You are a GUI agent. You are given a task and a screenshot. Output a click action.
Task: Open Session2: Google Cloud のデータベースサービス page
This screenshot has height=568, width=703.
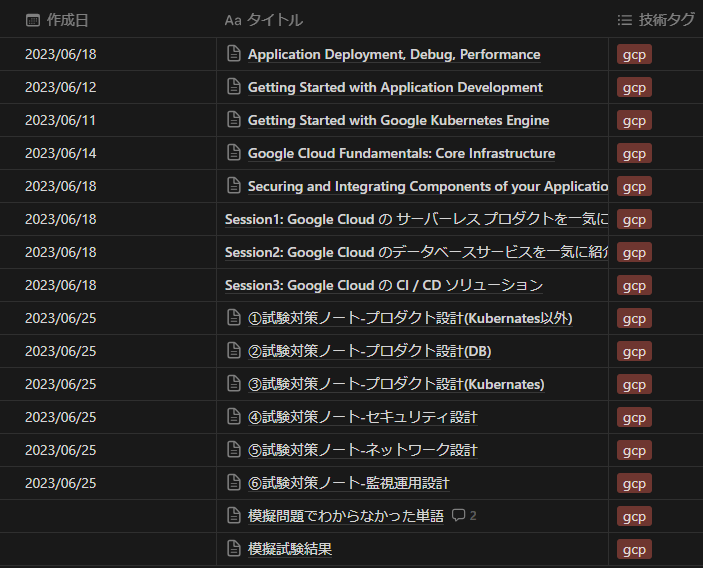coord(416,252)
